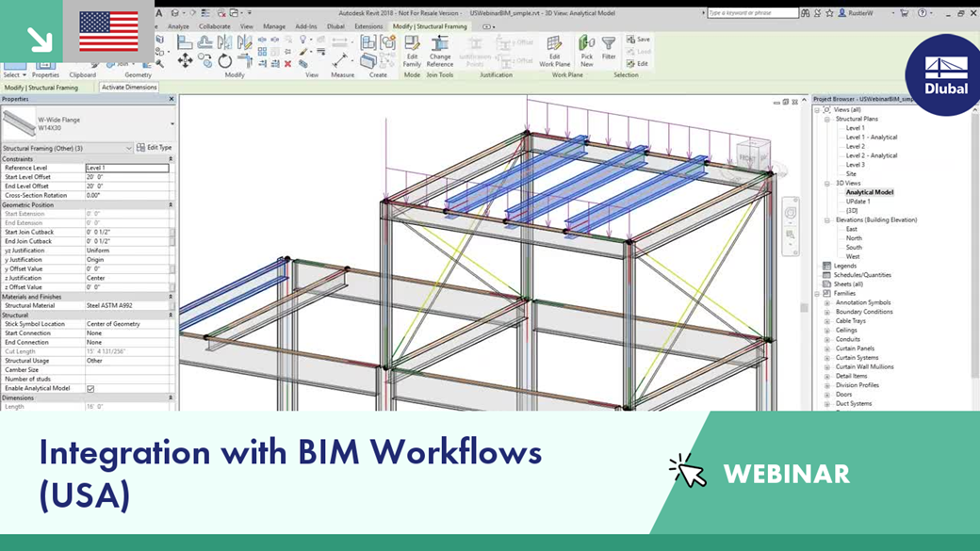The height and width of the screenshot is (551, 980).
Task: Click Edit in the Selection panel
Action: [x=638, y=64]
